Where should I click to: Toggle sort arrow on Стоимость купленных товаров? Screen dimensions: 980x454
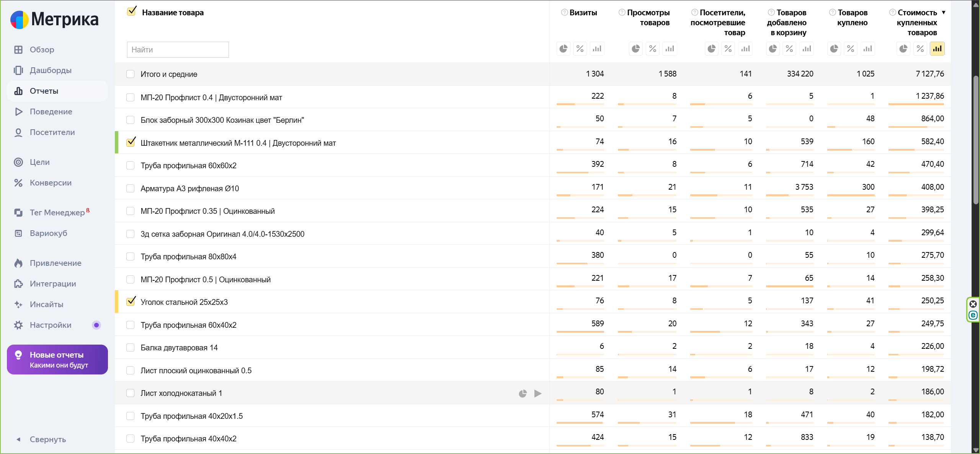click(944, 12)
